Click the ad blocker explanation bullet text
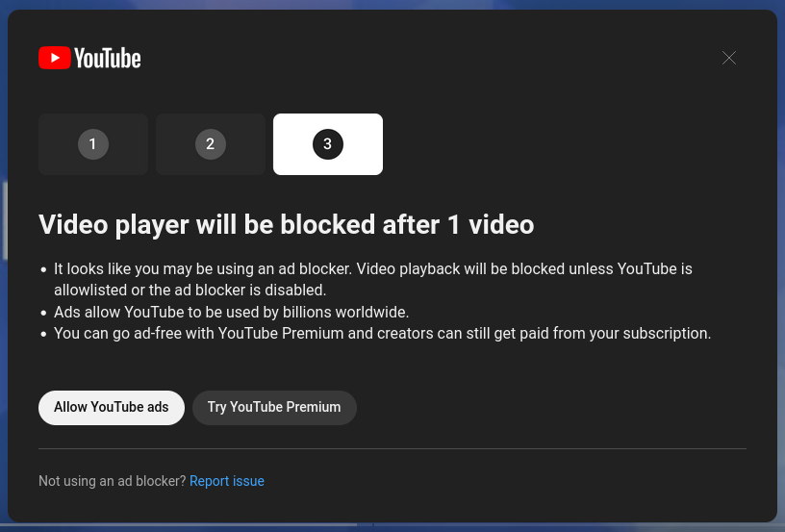785x532 pixels. (372, 269)
